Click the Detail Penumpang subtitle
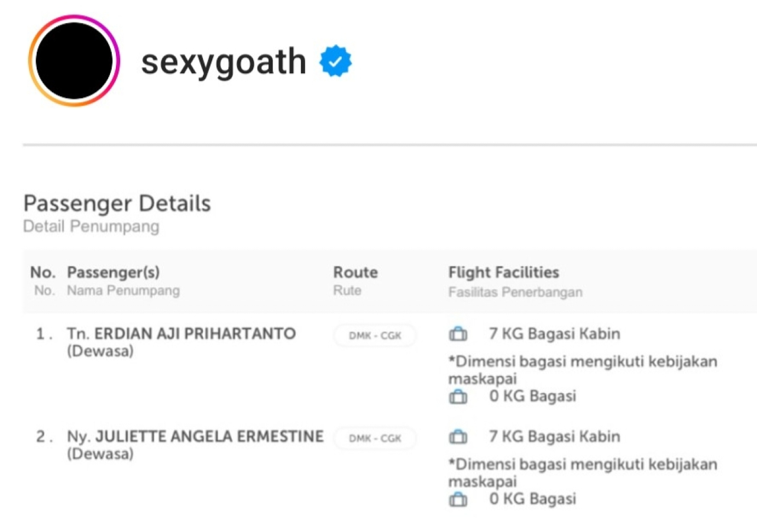This screenshot has width=757, height=532. 91,226
